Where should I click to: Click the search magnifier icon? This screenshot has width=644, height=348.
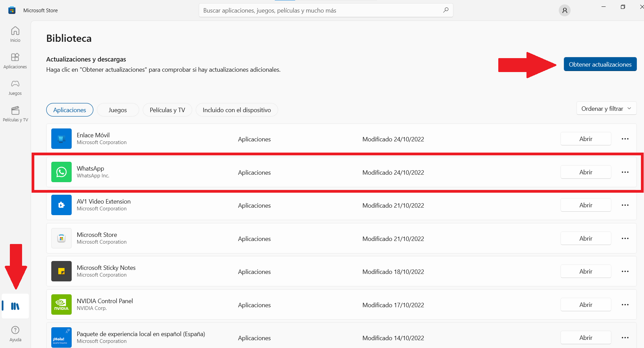[x=446, y=10]
